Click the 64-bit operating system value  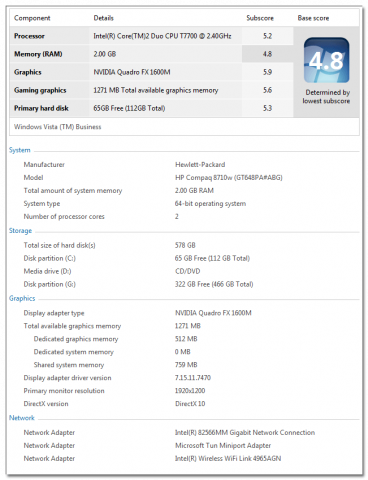pos(210,203)
